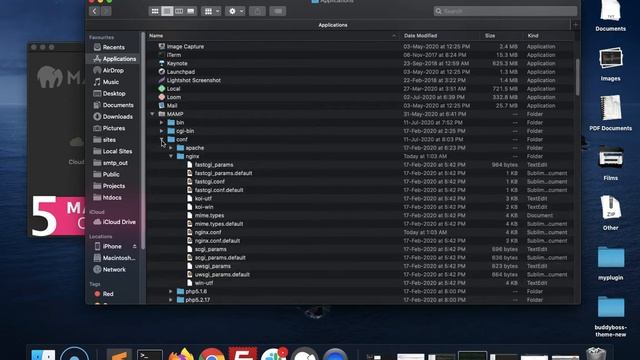This screenshot has height=360, width=640.
Task: Expand the apache folder
Action: tap(171, 148)
